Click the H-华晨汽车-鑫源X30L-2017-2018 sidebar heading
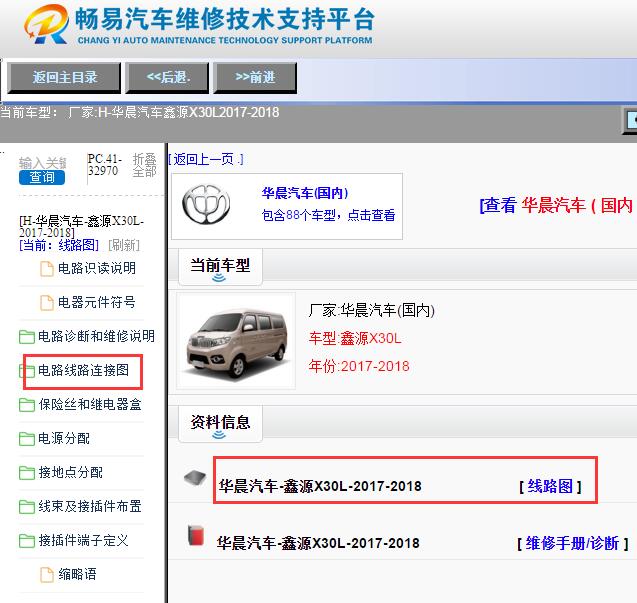 click(x=81, y=227)
